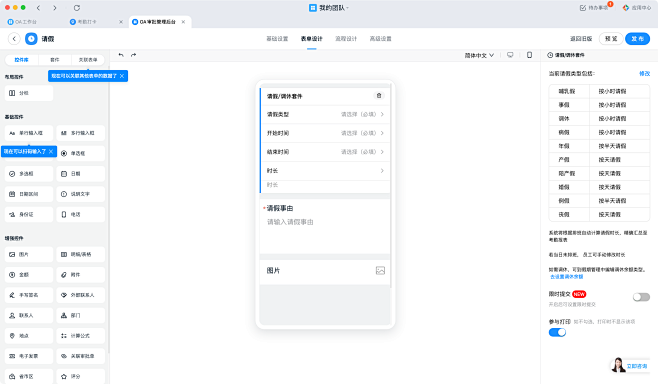Screen dimensions: 658x384
Task: Add the 部门 department widget
Action: tap(81, 315)
